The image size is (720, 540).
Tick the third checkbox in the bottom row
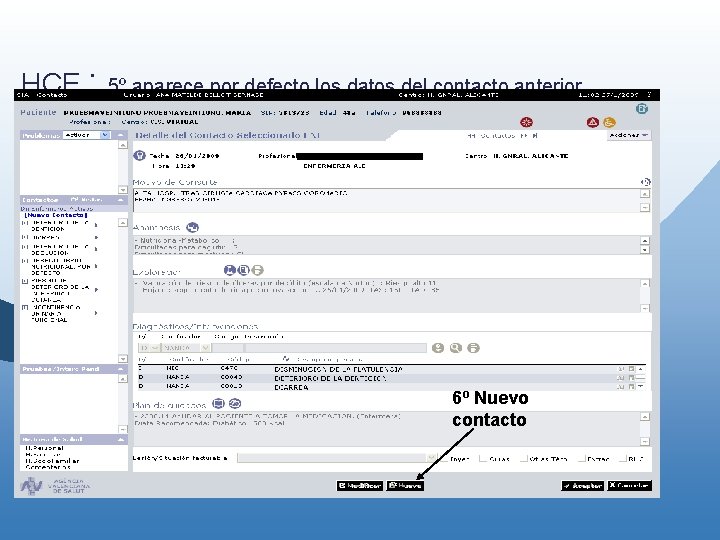[x=523, y=458]
